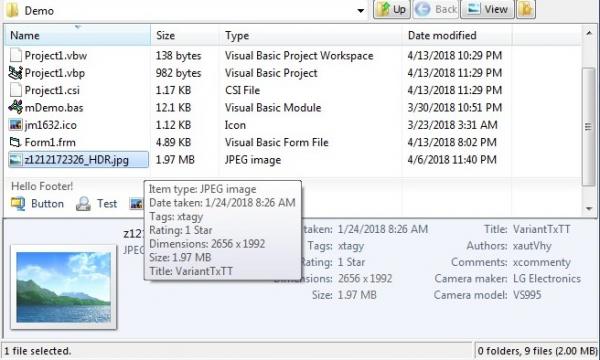Click the jm1632.ico image icon
This screenshot has width=600, height=360.
click(16, 125)
